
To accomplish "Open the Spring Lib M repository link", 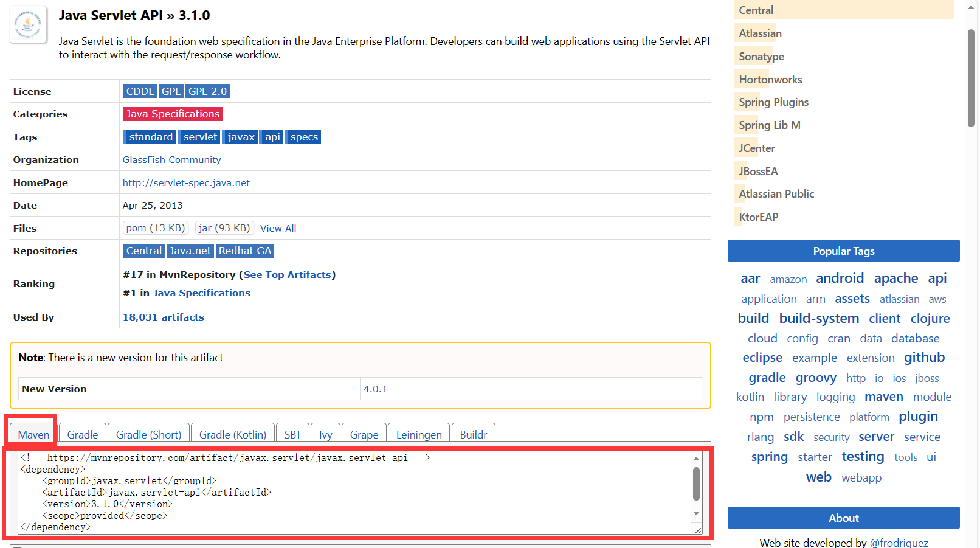I will pyautogui.click(x=769, y=125).
